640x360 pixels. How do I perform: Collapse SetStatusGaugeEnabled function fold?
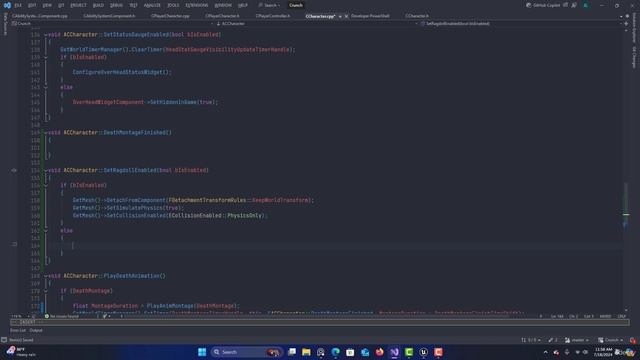point(46,35)
